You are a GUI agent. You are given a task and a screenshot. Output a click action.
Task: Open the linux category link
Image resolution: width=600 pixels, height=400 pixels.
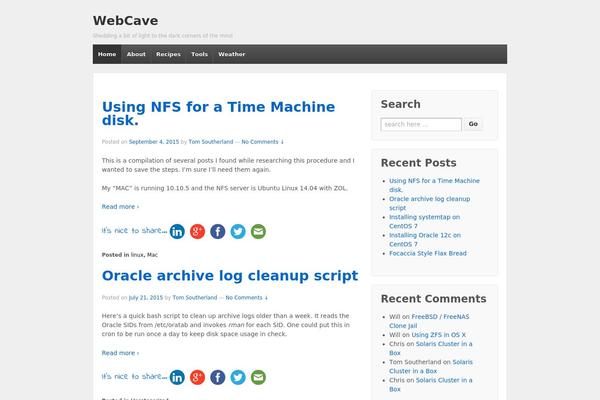[137, 255]
